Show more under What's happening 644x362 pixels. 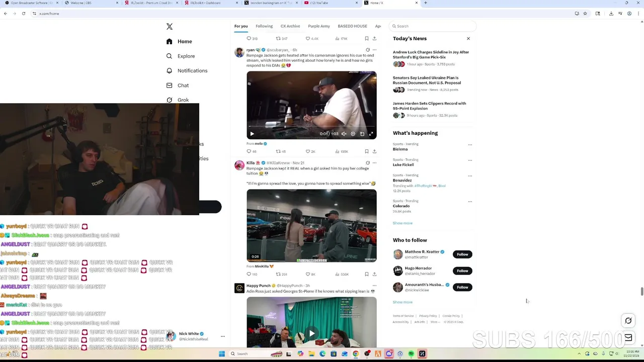click(403, 223)
